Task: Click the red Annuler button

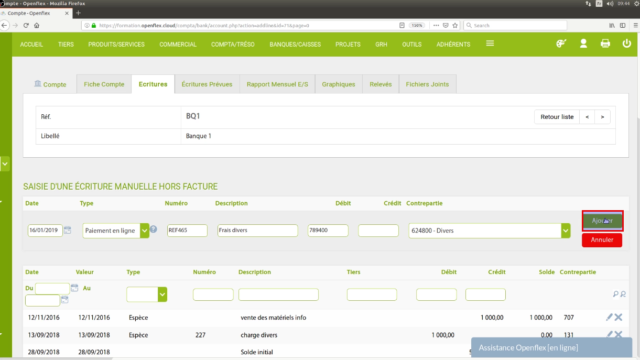Action: click(x=602, y=240)
